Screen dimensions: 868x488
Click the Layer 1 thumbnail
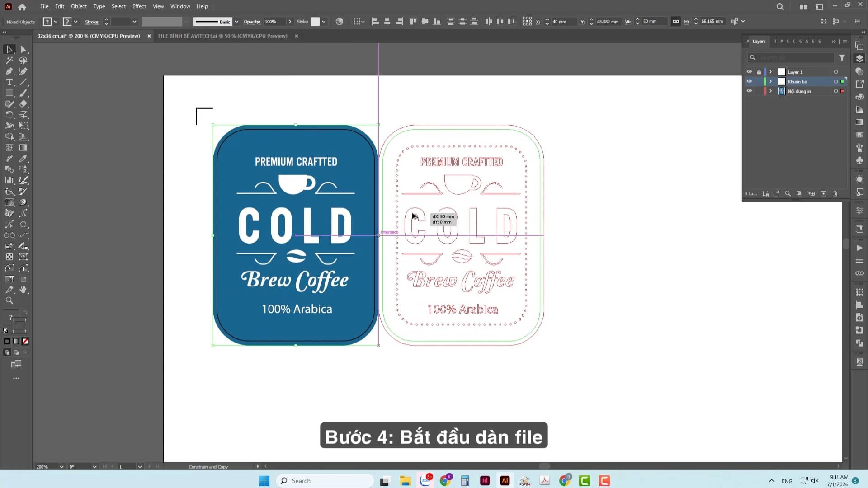(x=782, y=72)
